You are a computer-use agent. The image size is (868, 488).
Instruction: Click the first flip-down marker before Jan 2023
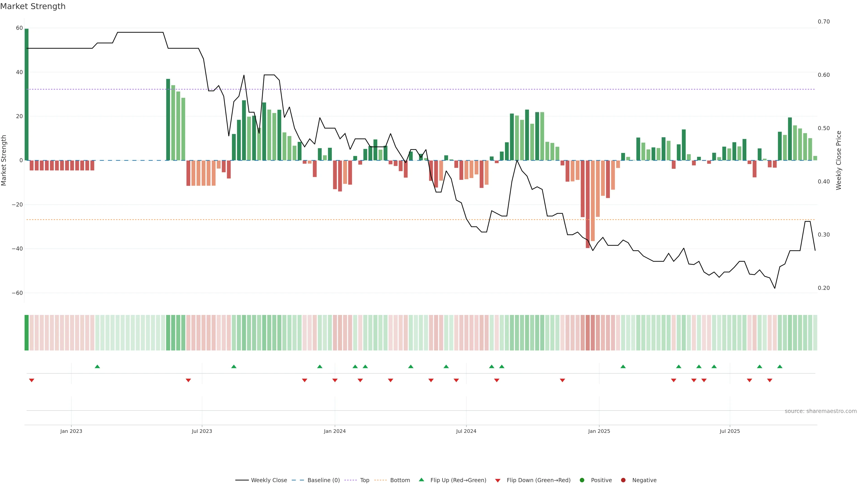click(x=32, y=380)
